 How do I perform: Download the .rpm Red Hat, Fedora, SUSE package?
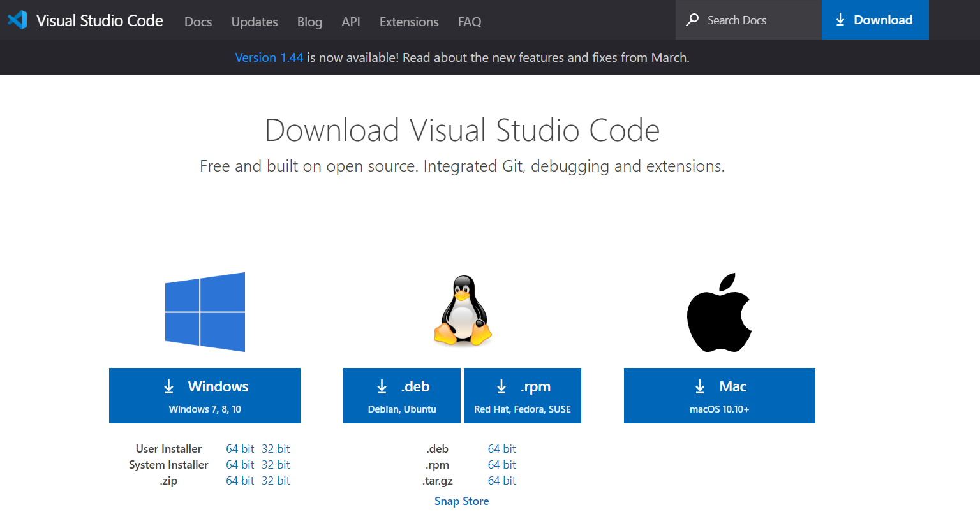tap(523, 395)
